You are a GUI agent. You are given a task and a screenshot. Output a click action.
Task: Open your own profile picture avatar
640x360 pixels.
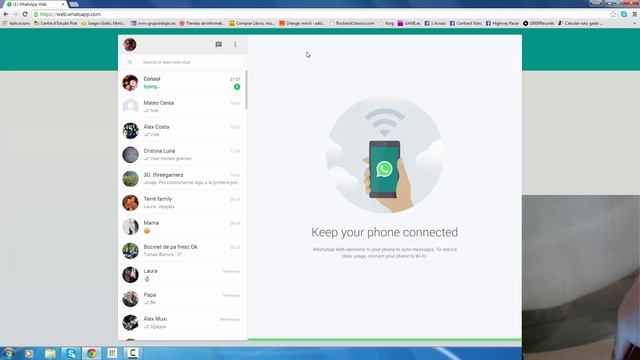130,44
